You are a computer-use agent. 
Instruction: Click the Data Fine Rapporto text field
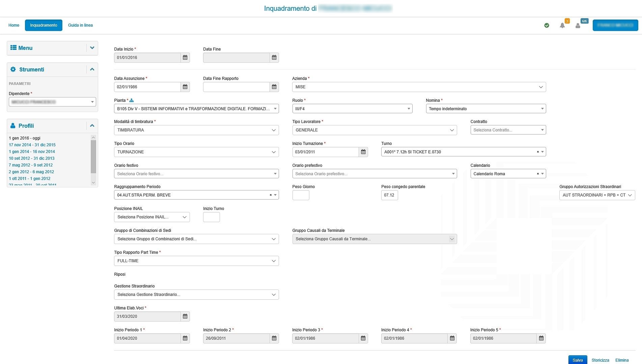pos(236,87)
